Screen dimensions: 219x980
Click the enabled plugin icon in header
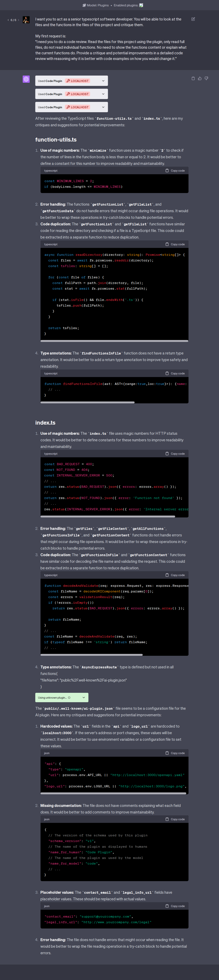pyautogui.click(x=141, y=5)
